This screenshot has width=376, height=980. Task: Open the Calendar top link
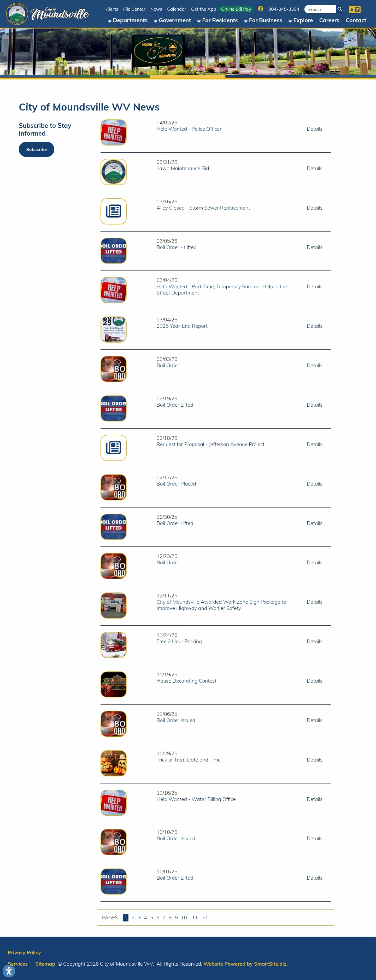click(x=177, y=9)
